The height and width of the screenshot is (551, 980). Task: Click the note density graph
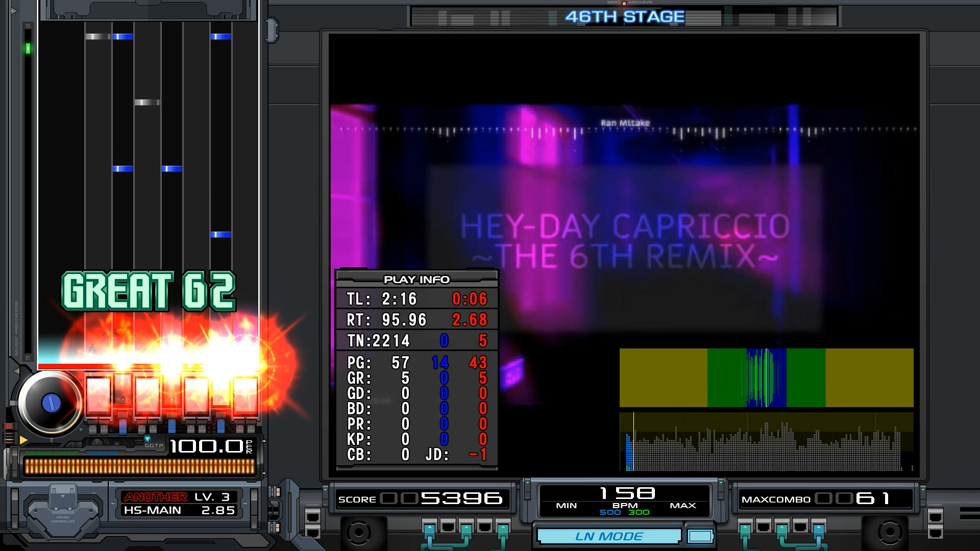click(766, 442)
